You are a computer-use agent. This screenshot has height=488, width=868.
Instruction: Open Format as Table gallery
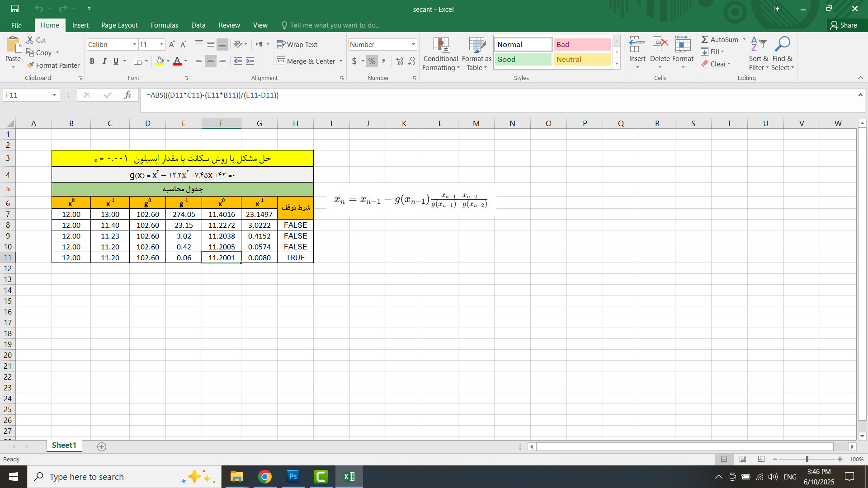[x=476, y=54]
